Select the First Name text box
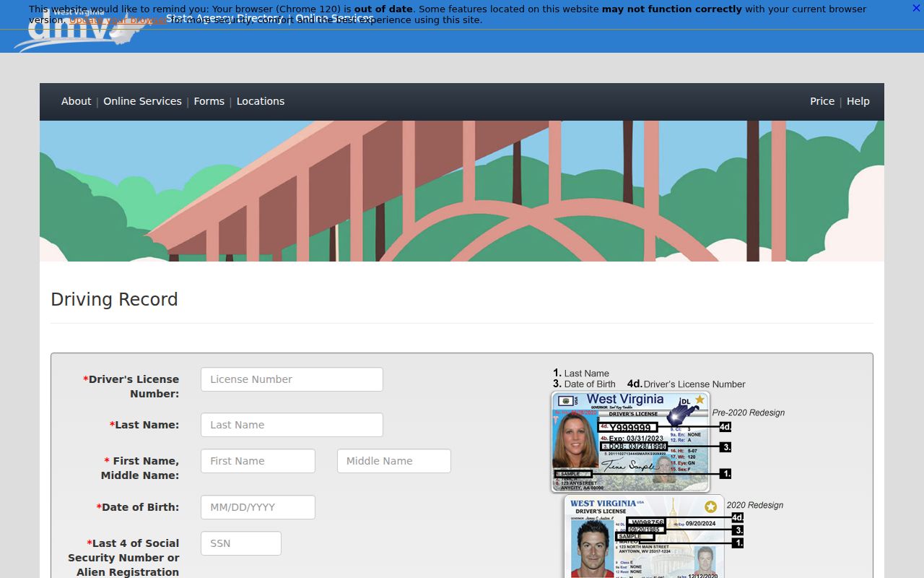 (258, 461)
